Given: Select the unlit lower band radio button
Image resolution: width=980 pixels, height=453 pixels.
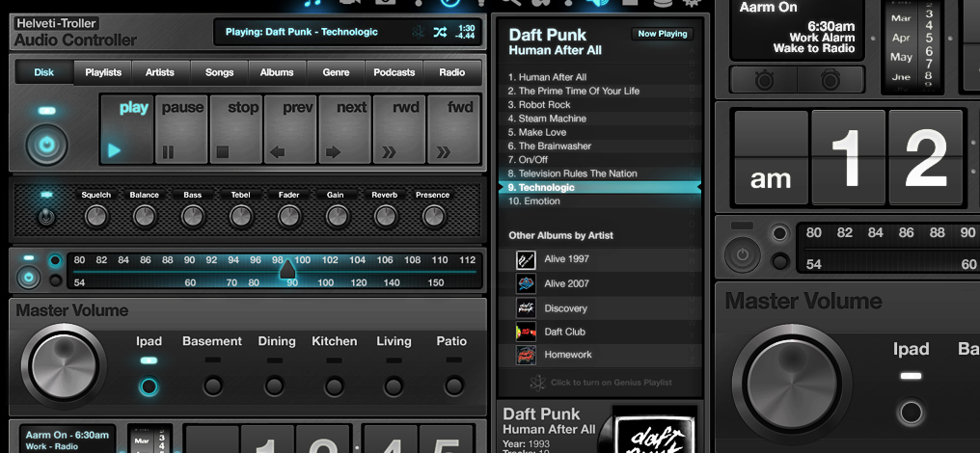Looking at the screenshot, I should 56,280.
